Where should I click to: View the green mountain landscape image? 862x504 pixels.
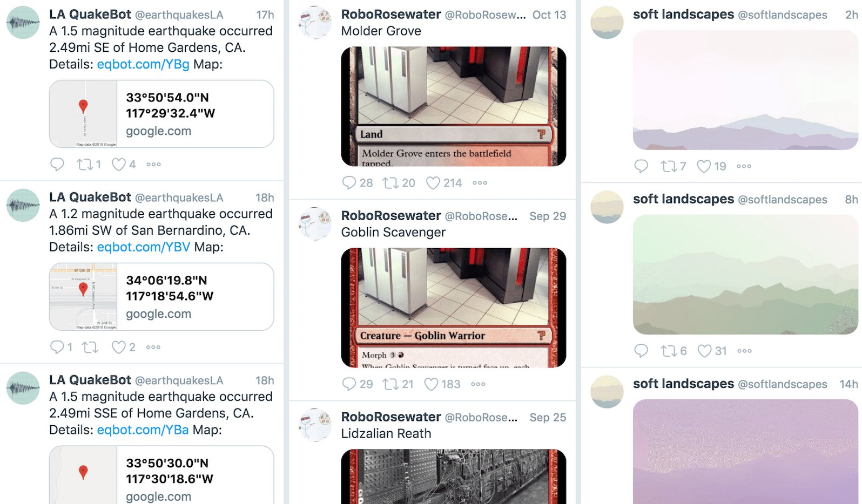(x=745, y=274)
